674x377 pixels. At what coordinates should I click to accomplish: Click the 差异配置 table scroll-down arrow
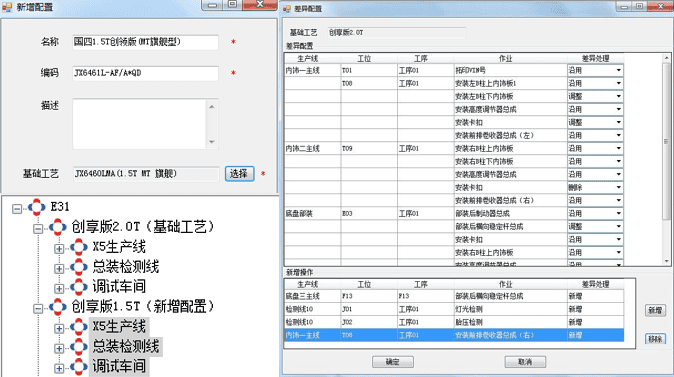pyautogui.click(x=666, y=261)
